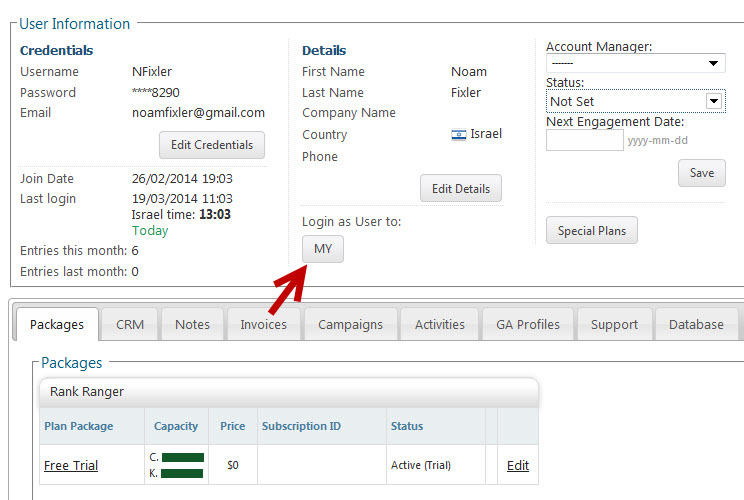This screenshot has height=500, width=744.
Task: Focus the Next Engagement Date field
Action: click(x=585, y=140)
